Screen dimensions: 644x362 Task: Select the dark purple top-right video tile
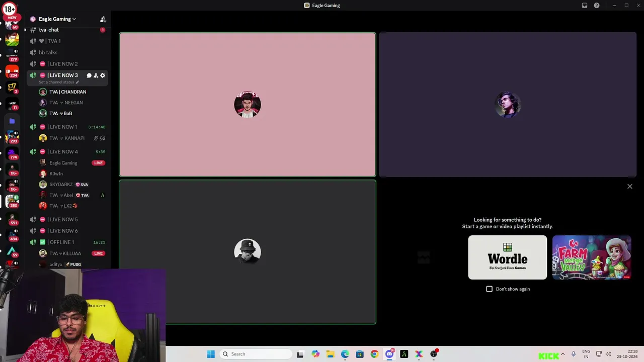(507, 105)
